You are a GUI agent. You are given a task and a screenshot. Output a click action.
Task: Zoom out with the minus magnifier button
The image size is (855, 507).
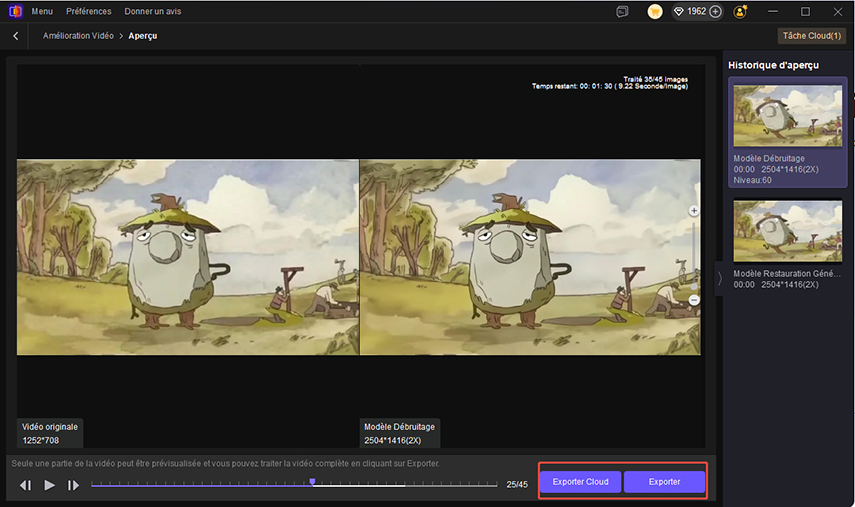(694, 300)
